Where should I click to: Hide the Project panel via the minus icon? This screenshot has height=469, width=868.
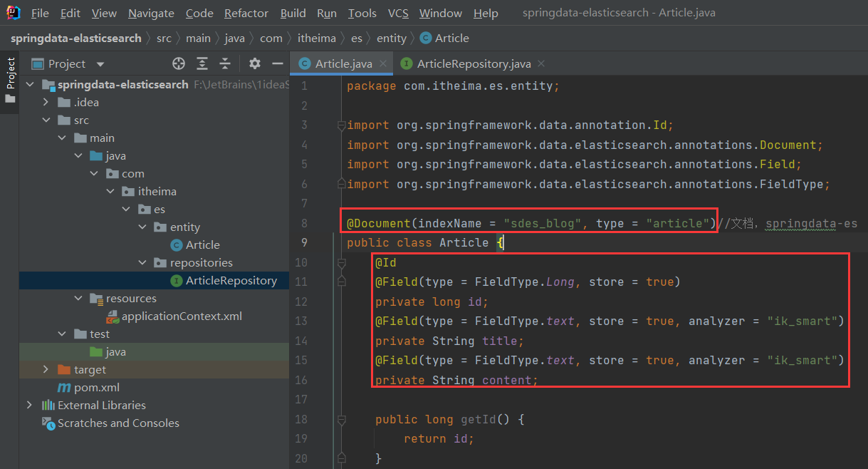[278, 63]
